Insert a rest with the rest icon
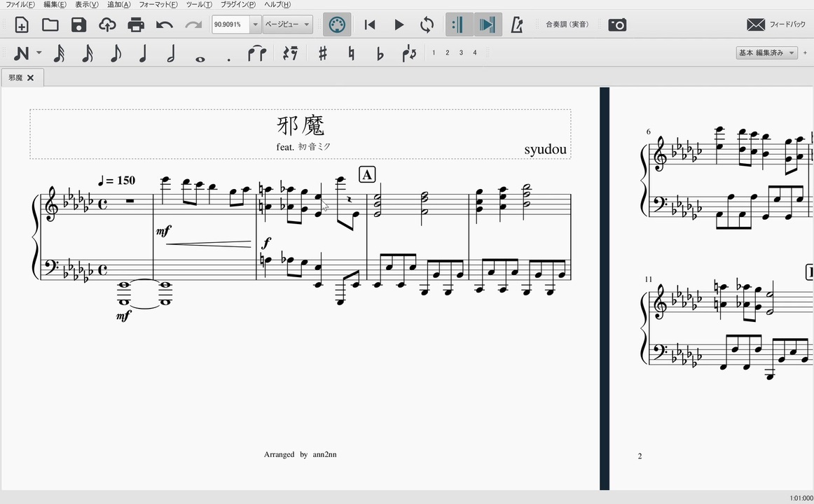The height and width of the screenshot is (504, 814). click(x=291, y=53)
